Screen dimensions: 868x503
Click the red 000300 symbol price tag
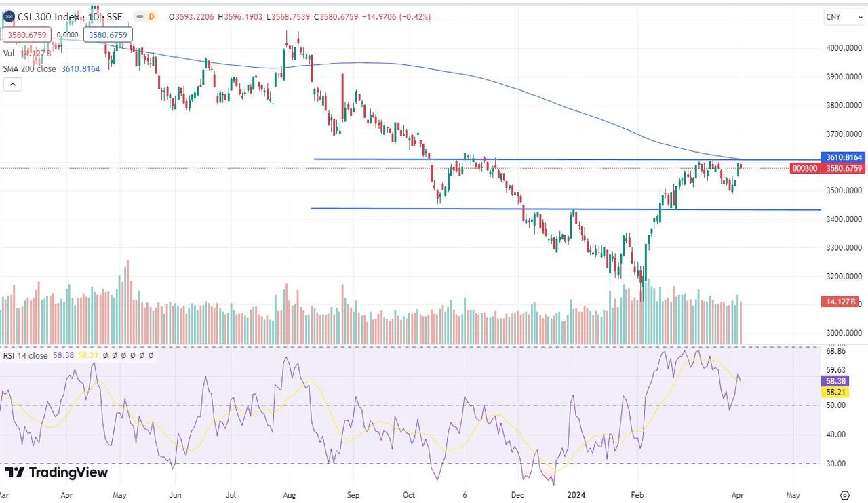tap(804, 168)
